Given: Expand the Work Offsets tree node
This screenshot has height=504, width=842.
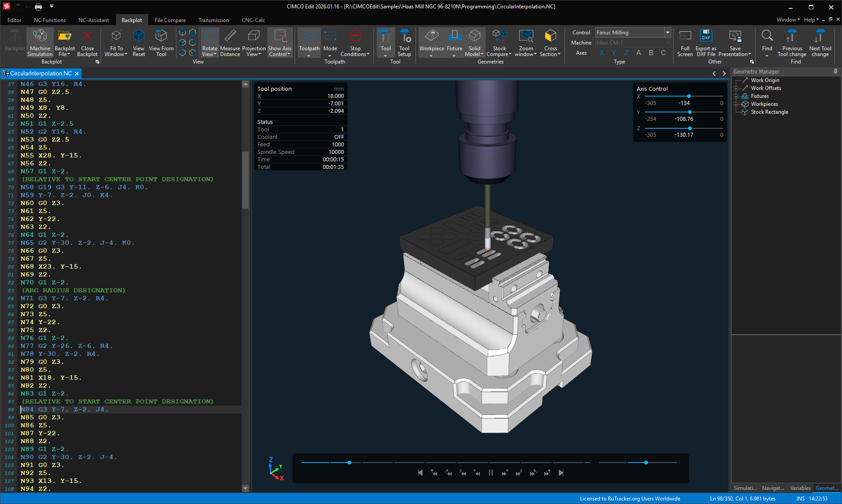Looking at the screenshot, I should click(736, 88).
